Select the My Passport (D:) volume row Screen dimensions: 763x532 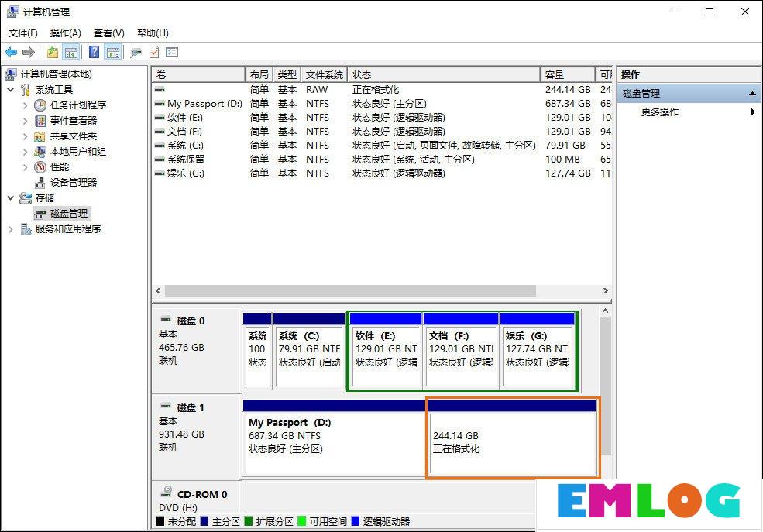382,104
